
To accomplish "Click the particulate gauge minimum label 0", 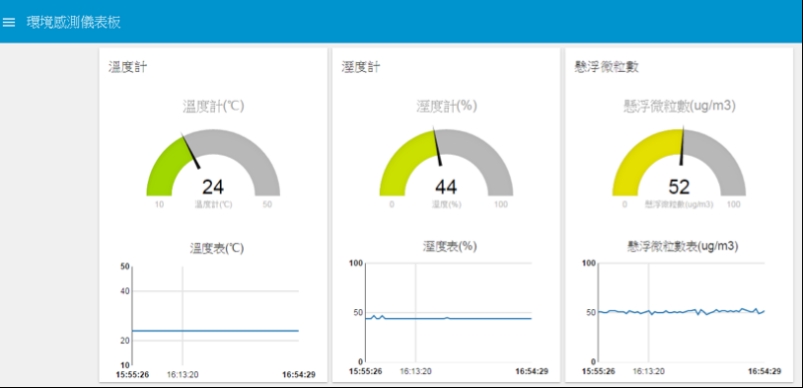I will point(625,205).
